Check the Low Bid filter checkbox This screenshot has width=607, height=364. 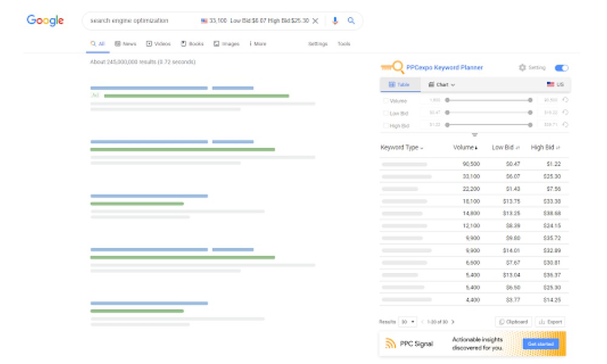pyautogui.click(x=385, y=113)
